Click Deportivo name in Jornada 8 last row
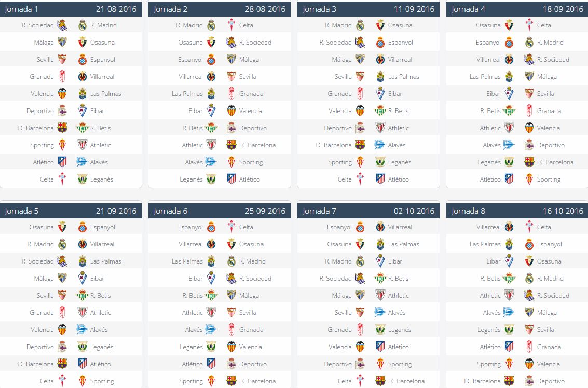 [551, 381]
